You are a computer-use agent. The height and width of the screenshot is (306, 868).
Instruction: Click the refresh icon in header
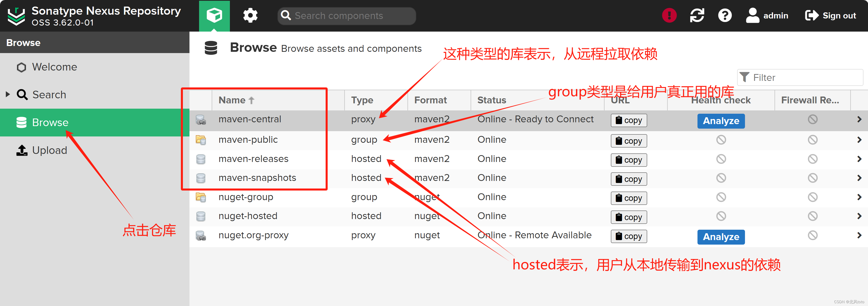point(697,15)
